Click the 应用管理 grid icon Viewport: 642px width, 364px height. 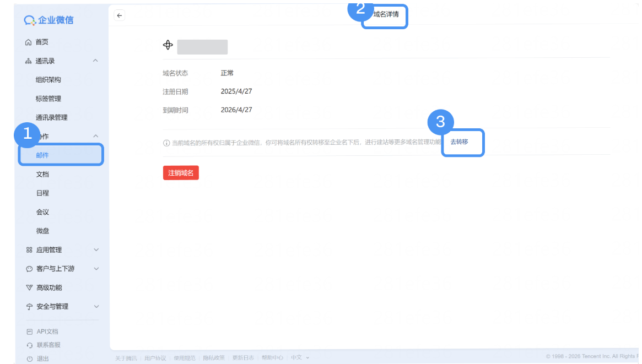29,250
